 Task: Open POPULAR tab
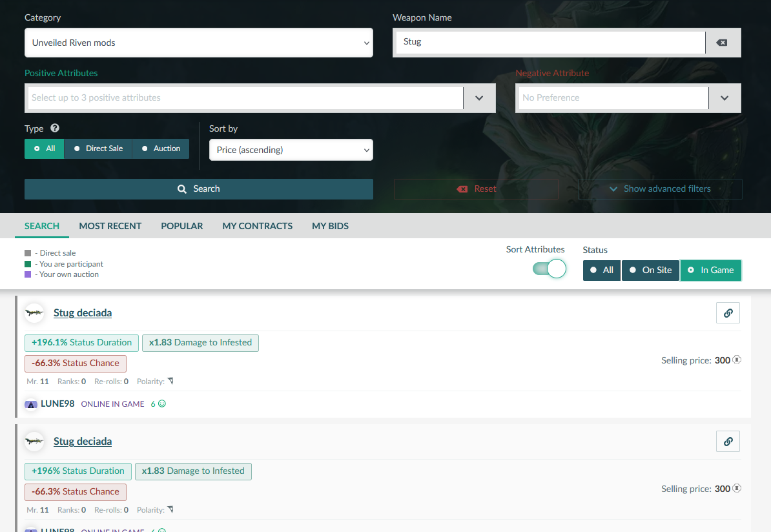182,226
